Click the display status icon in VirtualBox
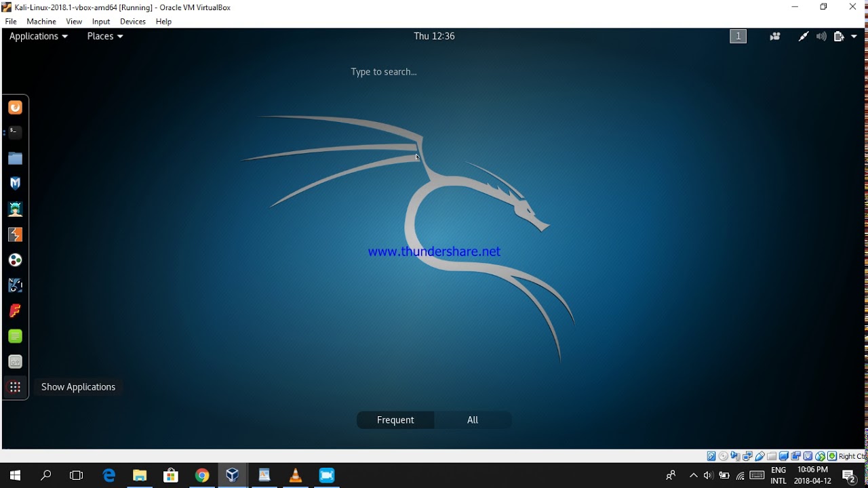The image size is (868, 488). pyautogui.click(x=784, y=456)
